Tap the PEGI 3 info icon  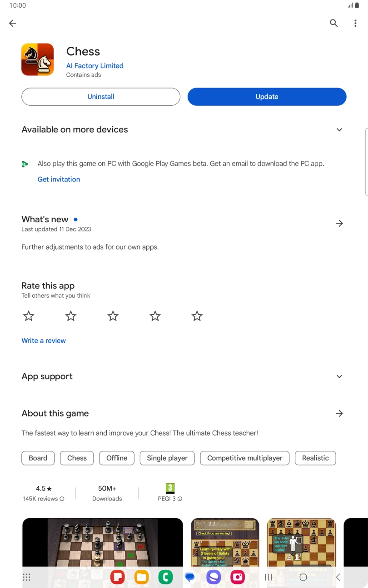click(179, 499)
